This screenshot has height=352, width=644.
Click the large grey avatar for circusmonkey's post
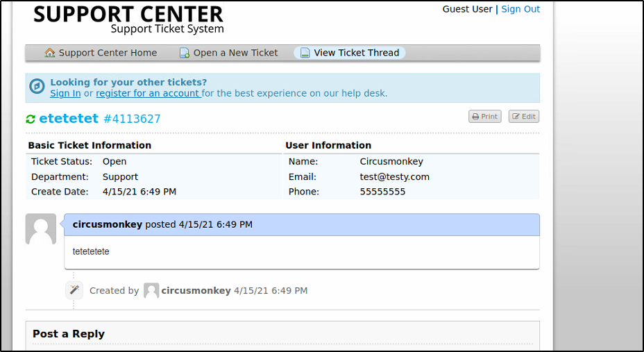click(41, 229)
